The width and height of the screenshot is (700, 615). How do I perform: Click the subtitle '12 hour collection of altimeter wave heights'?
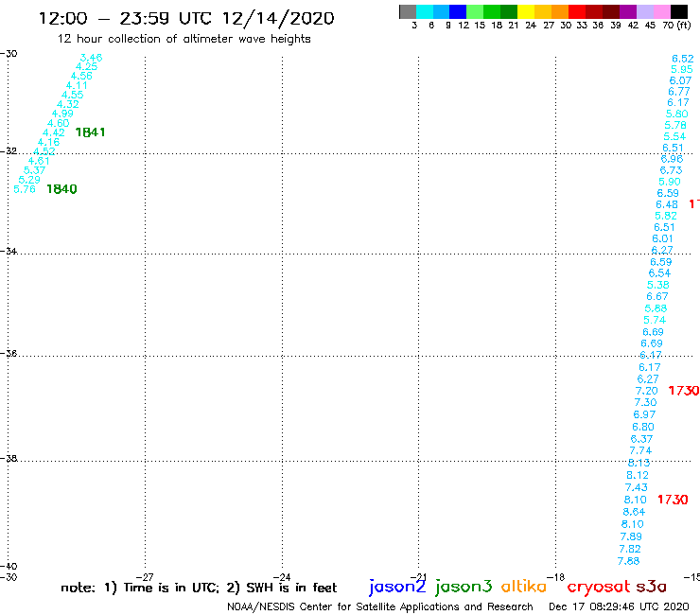click(x=184, y=40)
